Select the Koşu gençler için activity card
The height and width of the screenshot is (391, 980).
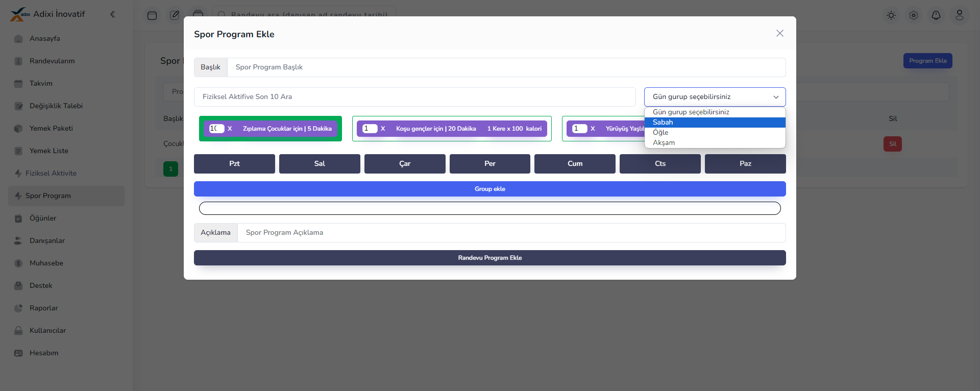[452, 129]
